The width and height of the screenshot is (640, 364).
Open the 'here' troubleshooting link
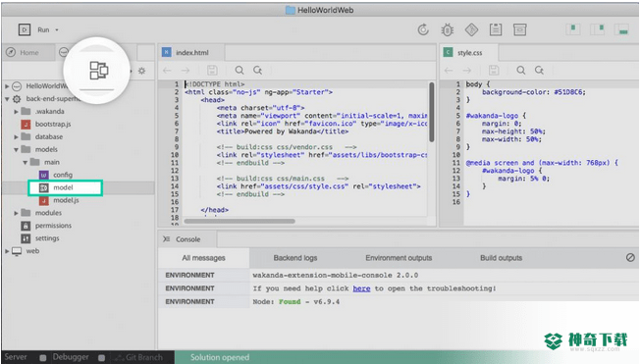pyautogui.click(x=361, y=288)
